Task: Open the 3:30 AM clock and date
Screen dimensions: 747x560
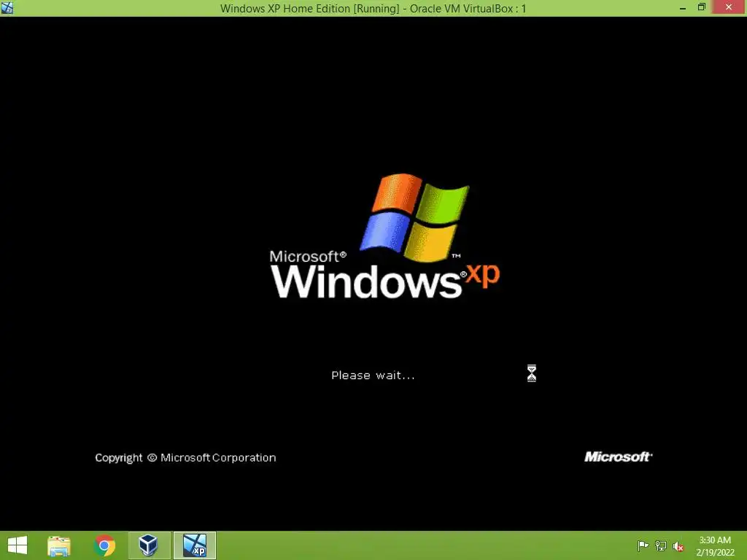Action: pyautogui.click(x=715, y=546)
